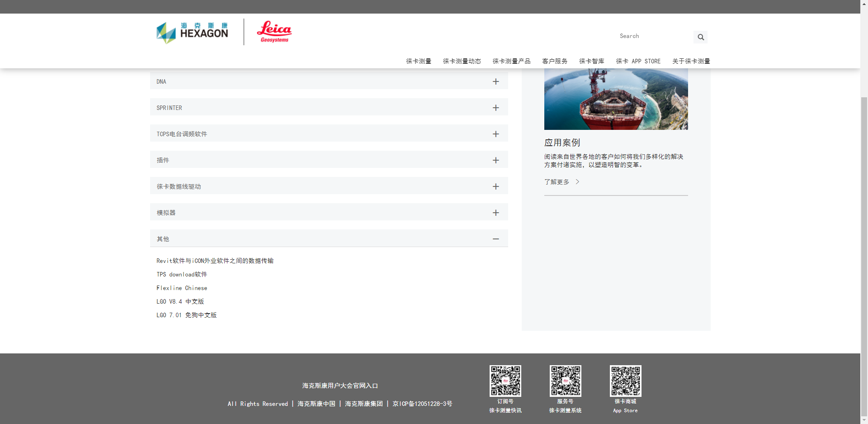
Task: Click the search magnifier icon
Action: click(700, 37)
